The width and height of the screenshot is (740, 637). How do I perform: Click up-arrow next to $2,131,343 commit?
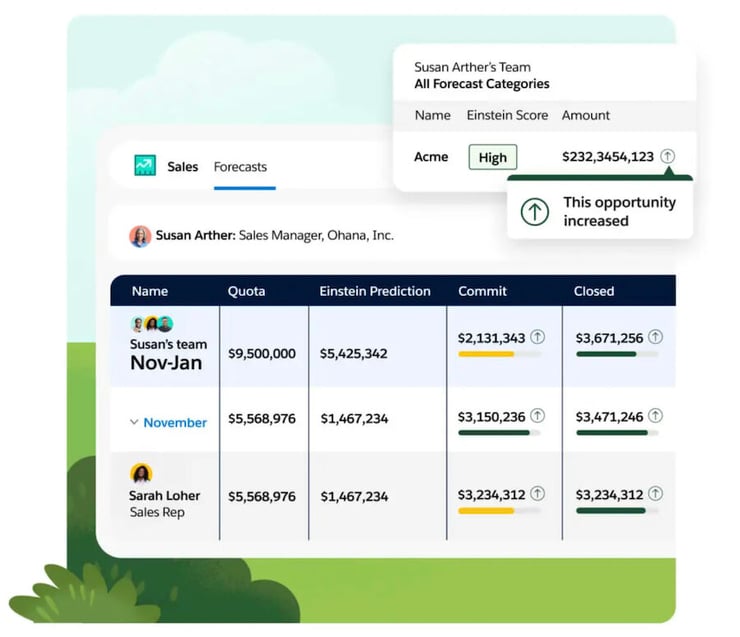(x=538, y=337)
